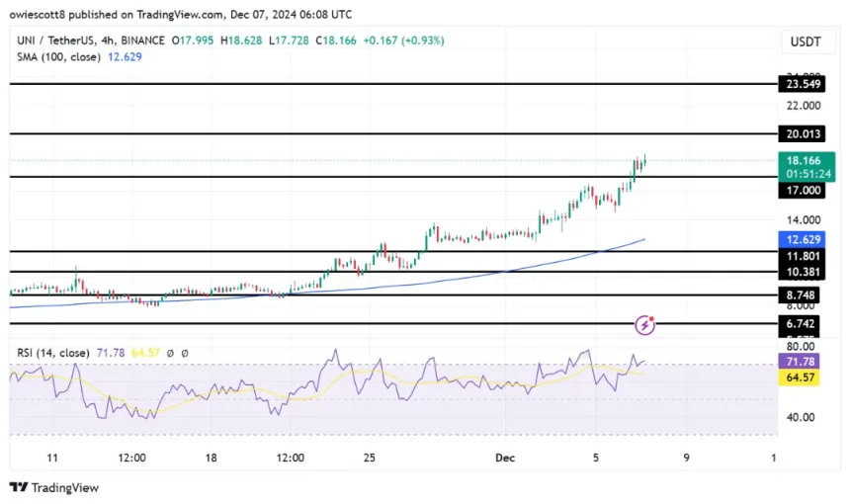Click the TradingView logo at bottom left

pos(54,487)
